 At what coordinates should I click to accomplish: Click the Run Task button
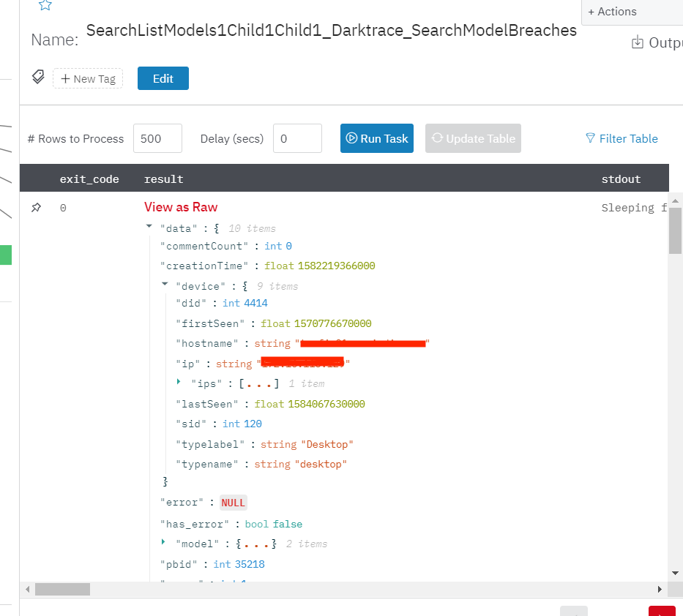click(x=377, y=138)
